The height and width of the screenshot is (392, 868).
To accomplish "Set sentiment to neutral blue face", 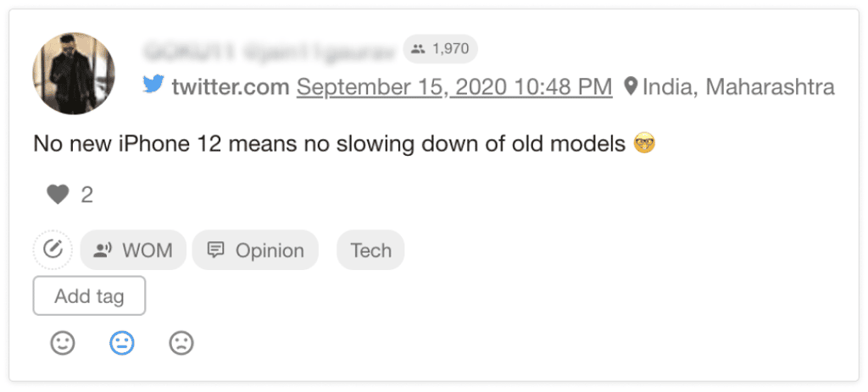I will point(122,344).
